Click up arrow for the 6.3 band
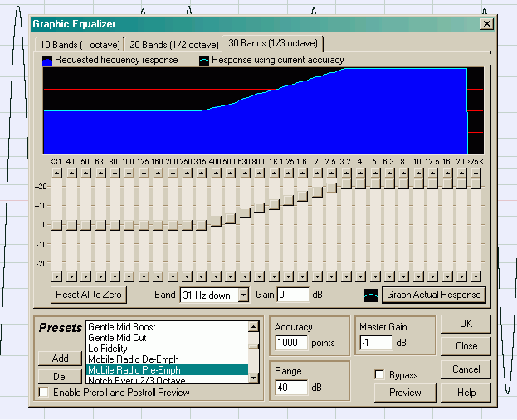 click(x=389, y=173)
